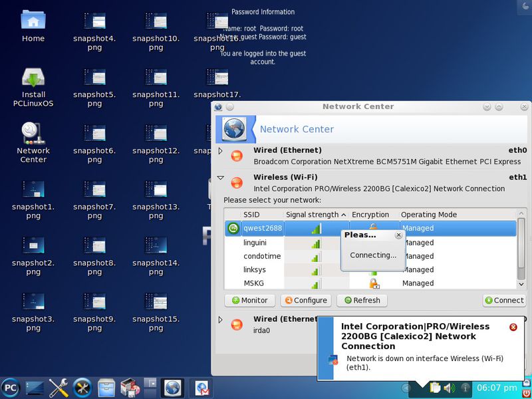Open the clipboard tray icon
The height and width of the screenshot is (399, 532).
(x=435, y=388)
